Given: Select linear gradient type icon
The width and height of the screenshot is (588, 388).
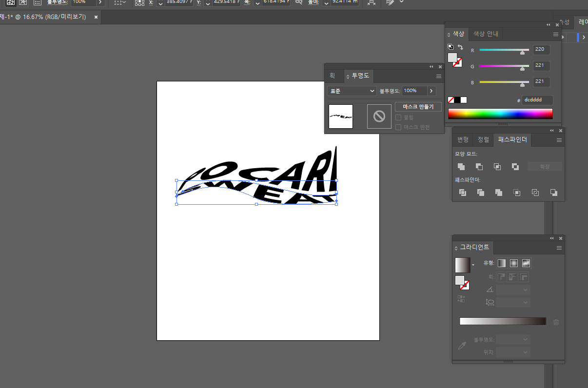Looking at the screenshot, I should (x=502, y=263).
